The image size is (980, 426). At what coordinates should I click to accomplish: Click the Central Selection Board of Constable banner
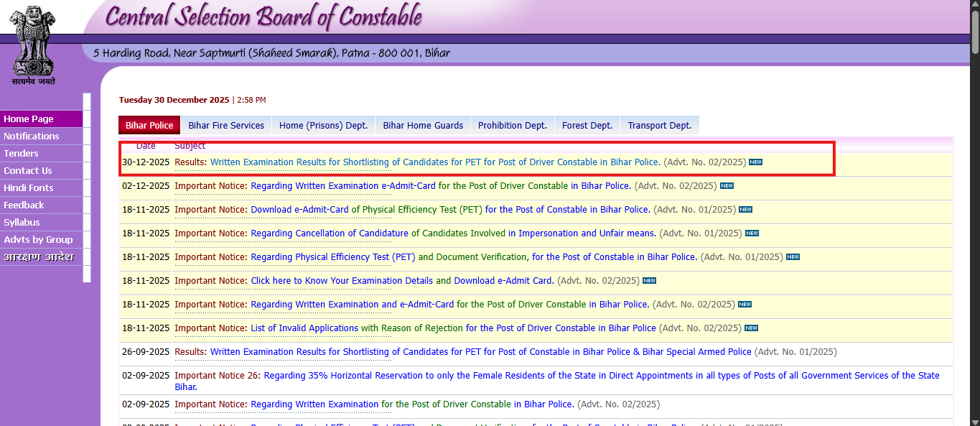(x=262, y=17)
